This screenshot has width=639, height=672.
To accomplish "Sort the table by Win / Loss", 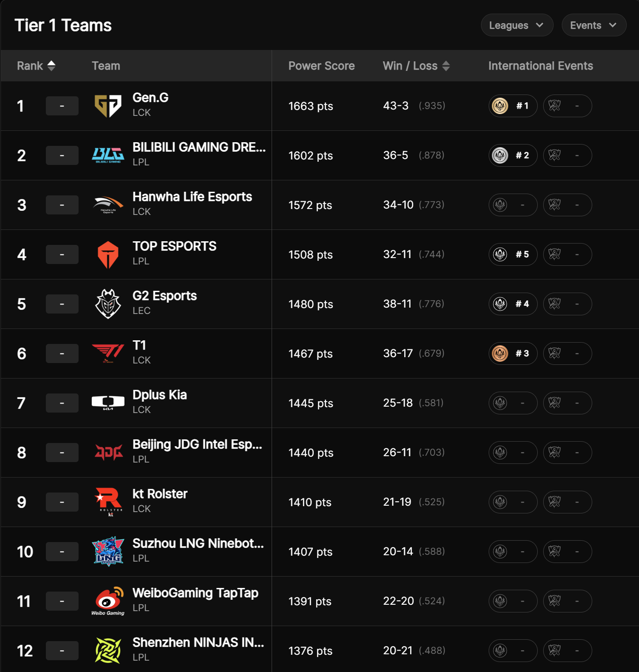I will coord(416,66).
